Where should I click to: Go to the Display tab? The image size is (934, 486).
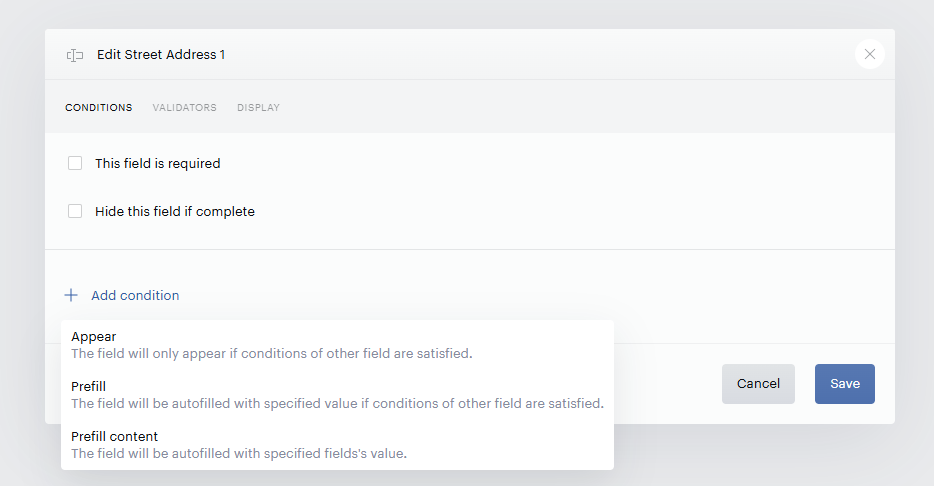(x=259, y=107)
